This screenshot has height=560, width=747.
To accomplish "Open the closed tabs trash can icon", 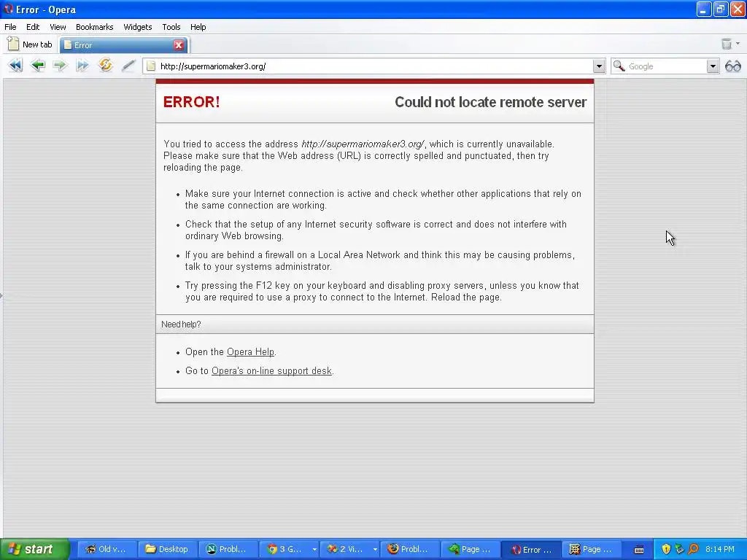I will click(726, 44).
